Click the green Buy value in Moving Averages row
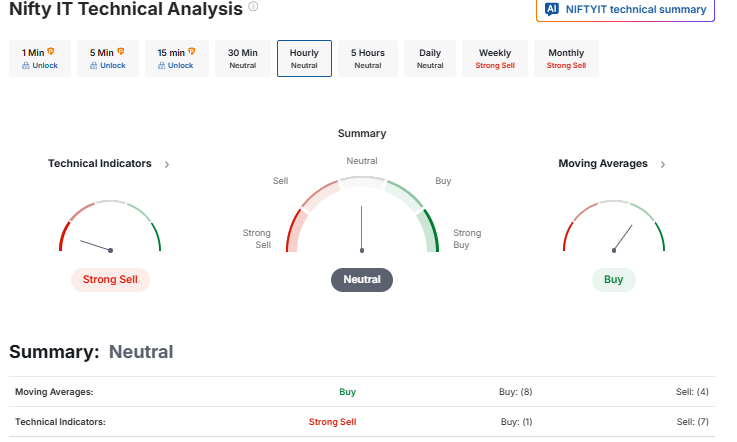This screenshot has width=737, height=442. (347, 392)
